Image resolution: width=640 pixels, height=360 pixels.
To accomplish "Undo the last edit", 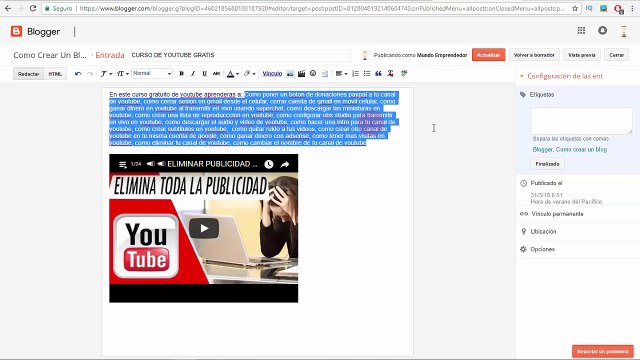I will (78, 74).
